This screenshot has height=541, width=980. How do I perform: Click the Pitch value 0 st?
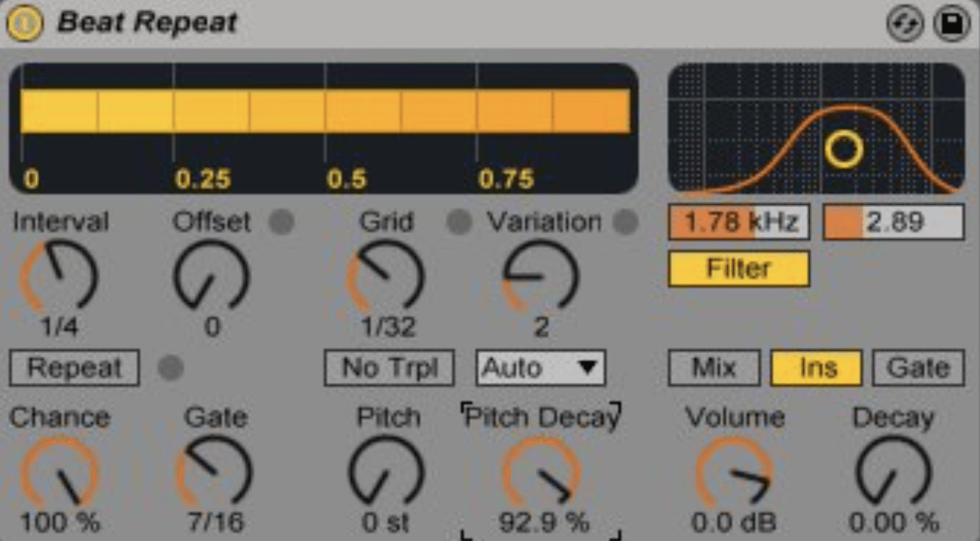tap(386, 523)
